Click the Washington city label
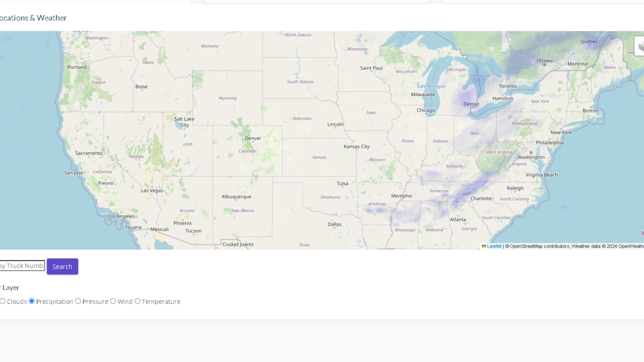The image size is (644, 362). [x=531, y=157]
